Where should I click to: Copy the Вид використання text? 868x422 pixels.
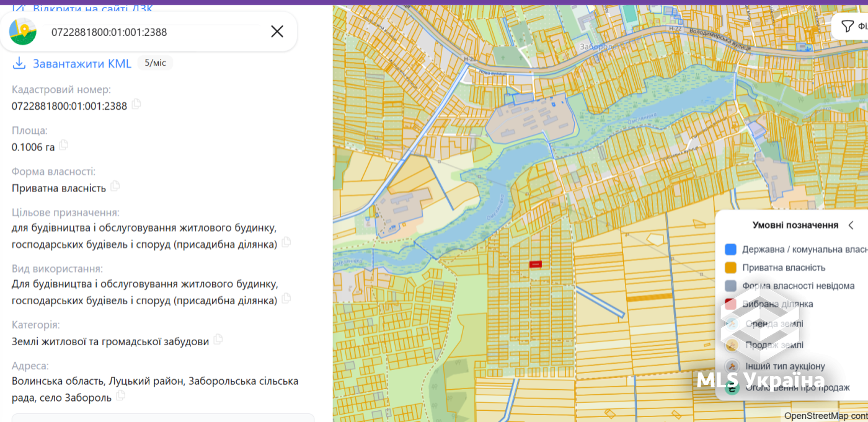coord(286,299)
